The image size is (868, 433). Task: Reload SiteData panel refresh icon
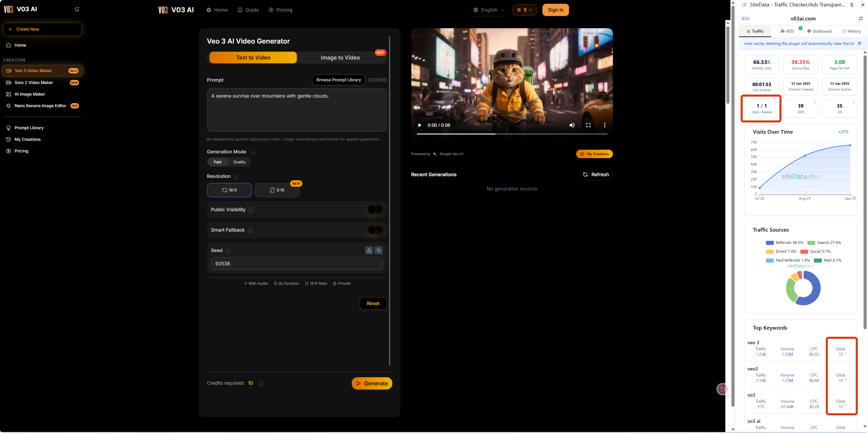pyautogui.click(x=861, y=18)
